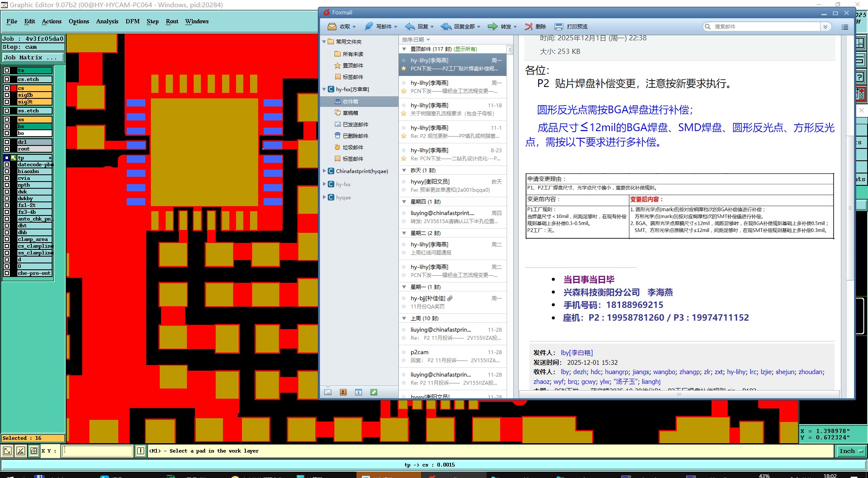
Task: Toggle the checkbox for the cs.etch layer
Action: tap(7, 79)
